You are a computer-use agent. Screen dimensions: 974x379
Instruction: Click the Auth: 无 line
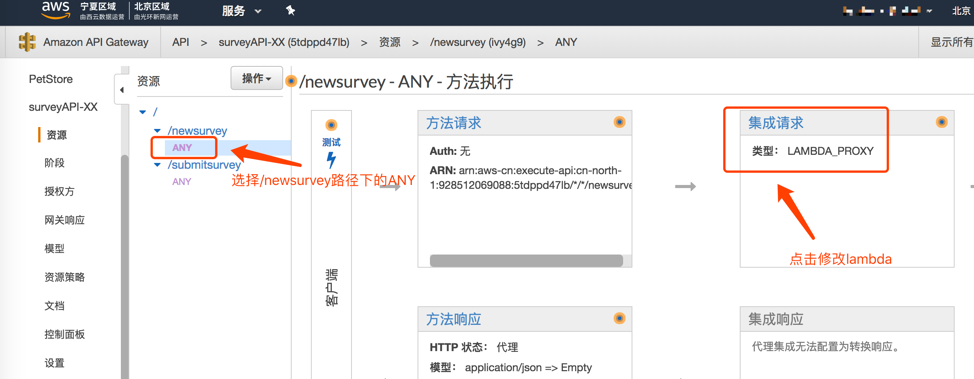coord(450,151)
